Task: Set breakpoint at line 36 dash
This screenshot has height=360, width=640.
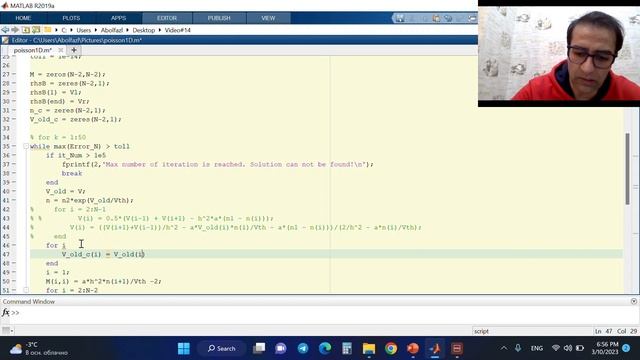Action: click(14, 155)
